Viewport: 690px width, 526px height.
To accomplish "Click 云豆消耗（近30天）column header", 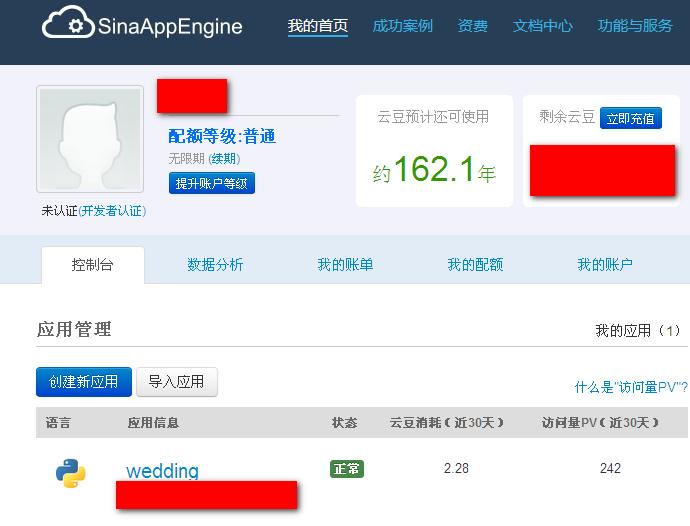I will [x=447, y=423].
